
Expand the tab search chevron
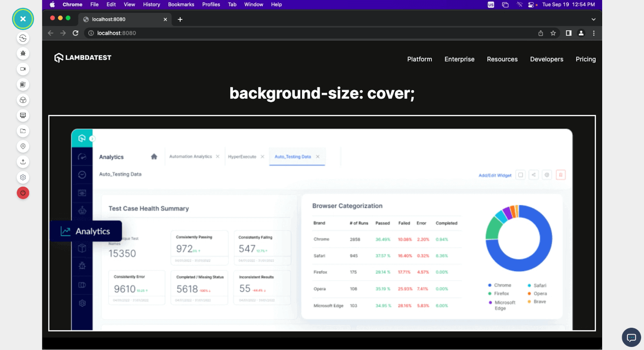593,19
